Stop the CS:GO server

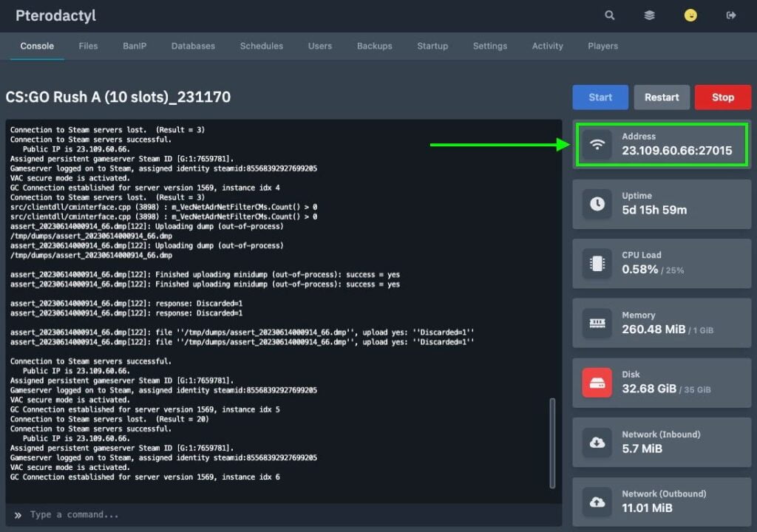pyautogui.click(x=723, y=97)
